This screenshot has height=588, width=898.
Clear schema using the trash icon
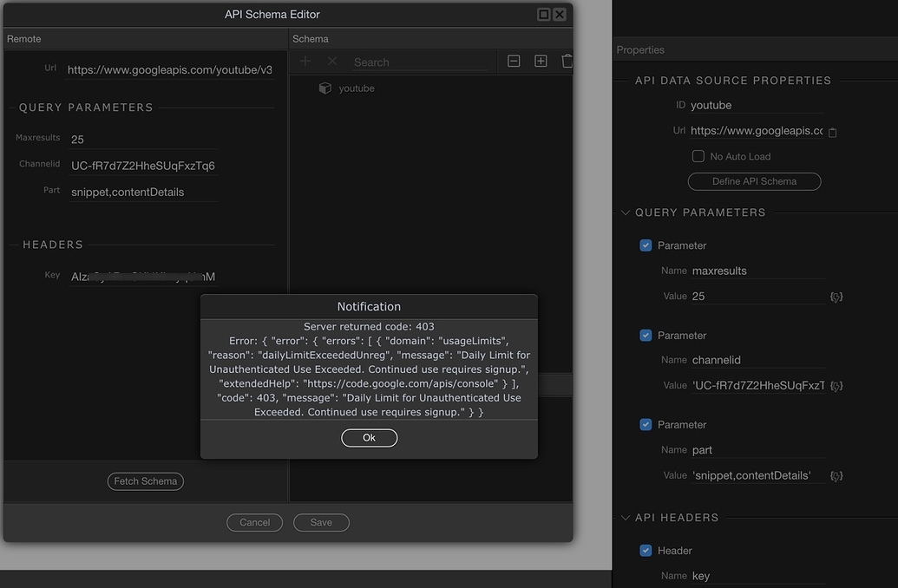[x=566, y=61]
